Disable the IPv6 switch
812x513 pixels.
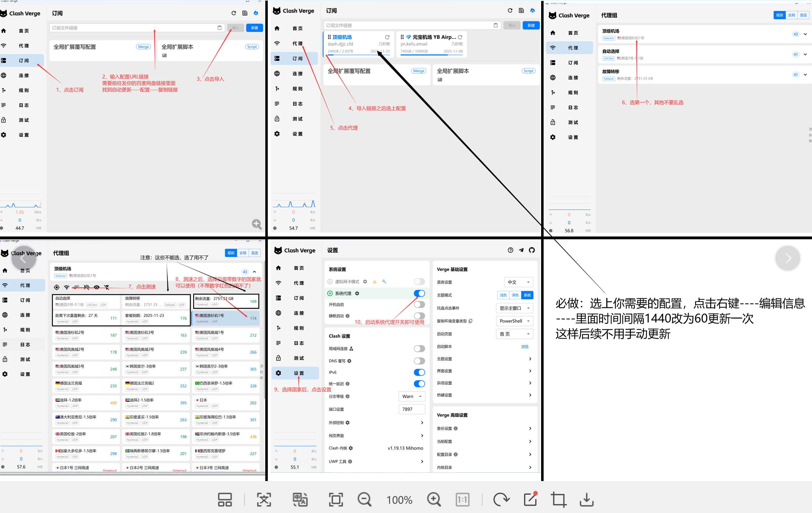[x=419, y=372]
